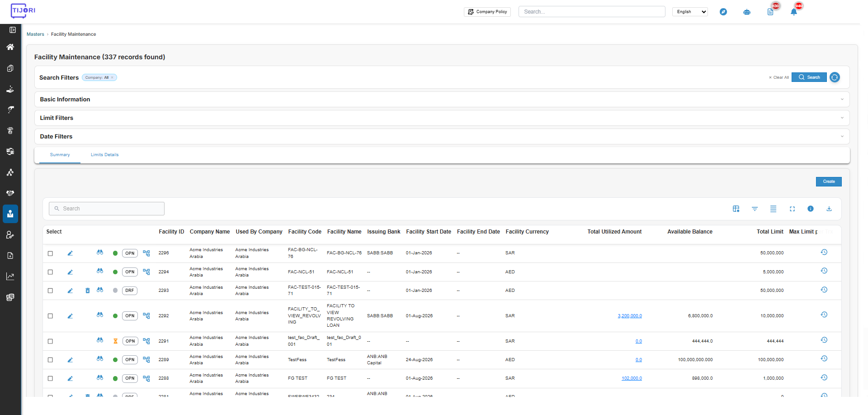
Task: Click the Tijori logo
Action: pos(23,10)
